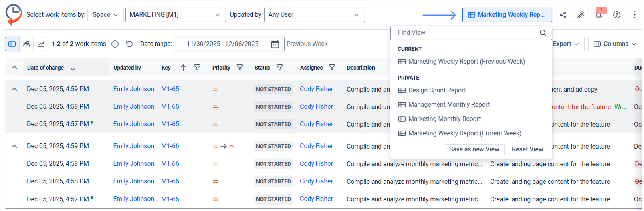Select Design Sprint Report view

point(437,90)
